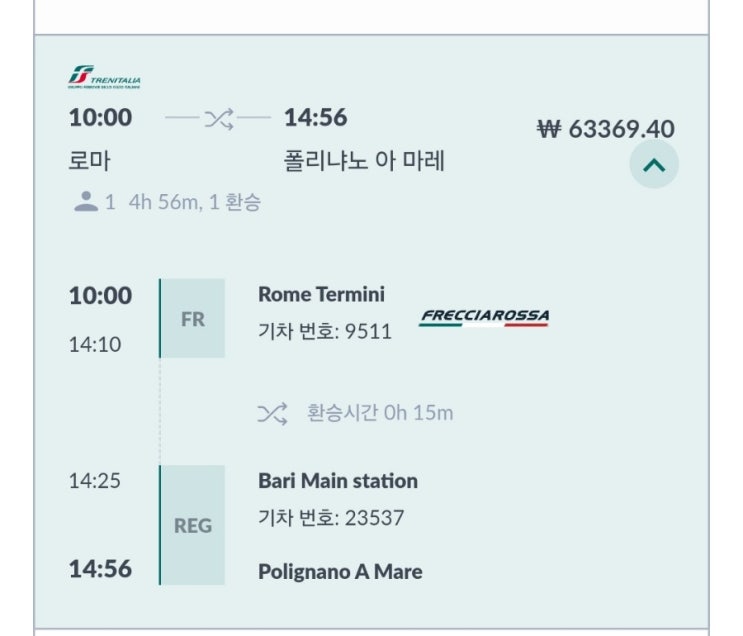Click the 폴리냐노 아 마레 destination label
This screenshot has width=743, height=636.
click(364, 160)
